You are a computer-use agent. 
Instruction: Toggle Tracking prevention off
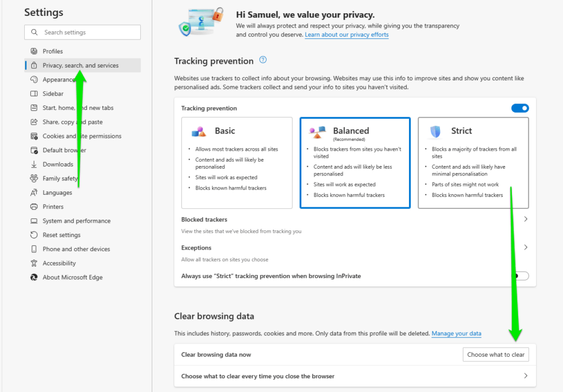[520, 108]
